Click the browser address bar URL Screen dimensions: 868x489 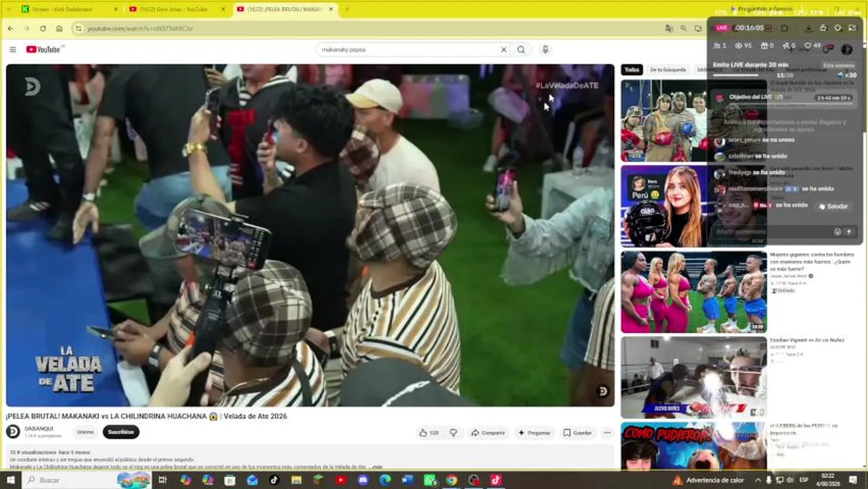(x=140, y=29)
